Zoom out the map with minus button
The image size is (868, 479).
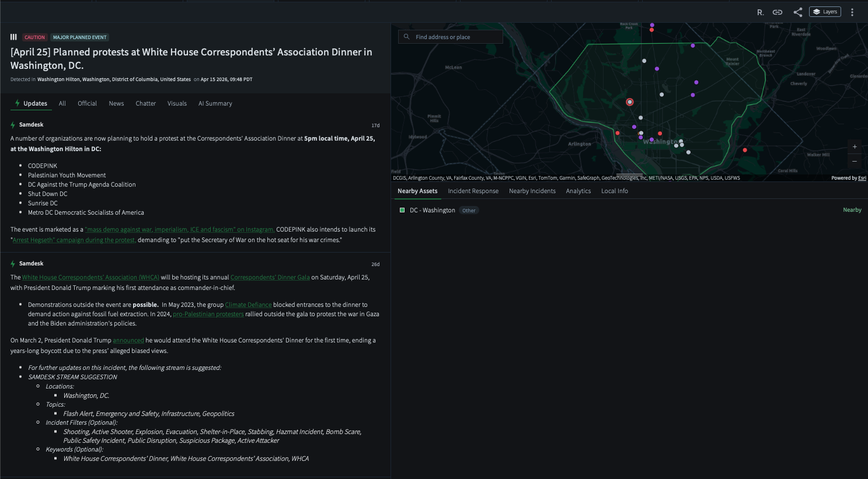[855, 162]
